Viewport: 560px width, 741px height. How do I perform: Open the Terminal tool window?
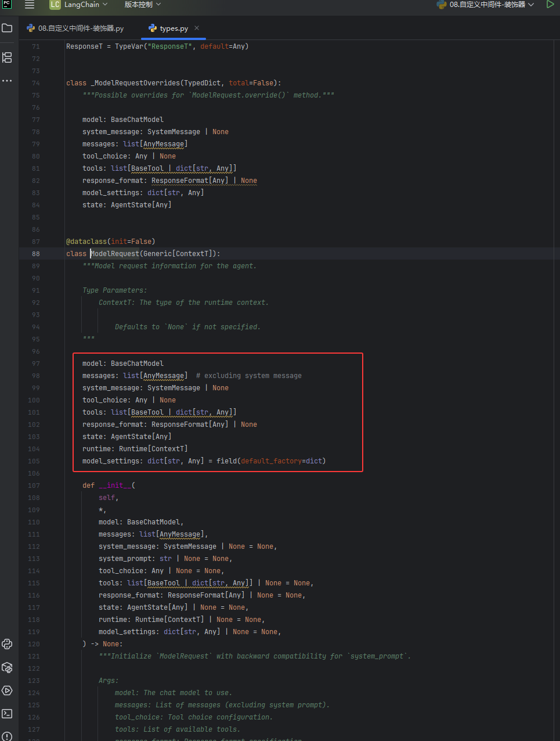[7, 714]
